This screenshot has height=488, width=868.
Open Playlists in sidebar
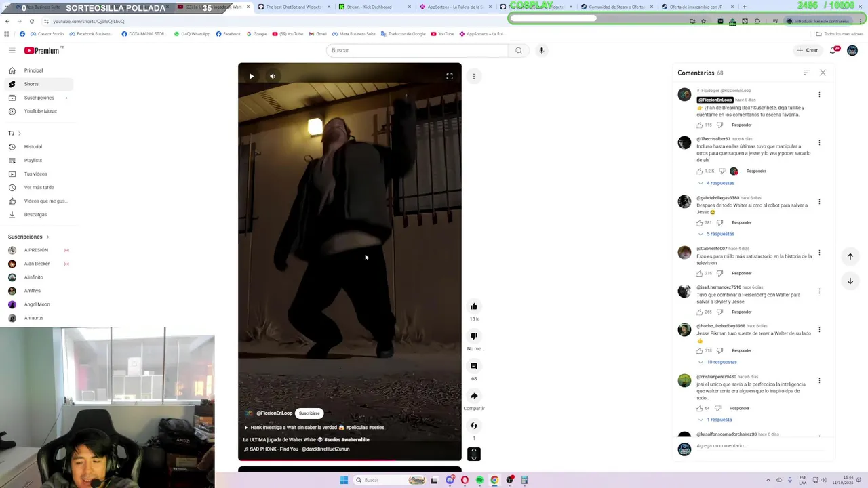(37, 160)
